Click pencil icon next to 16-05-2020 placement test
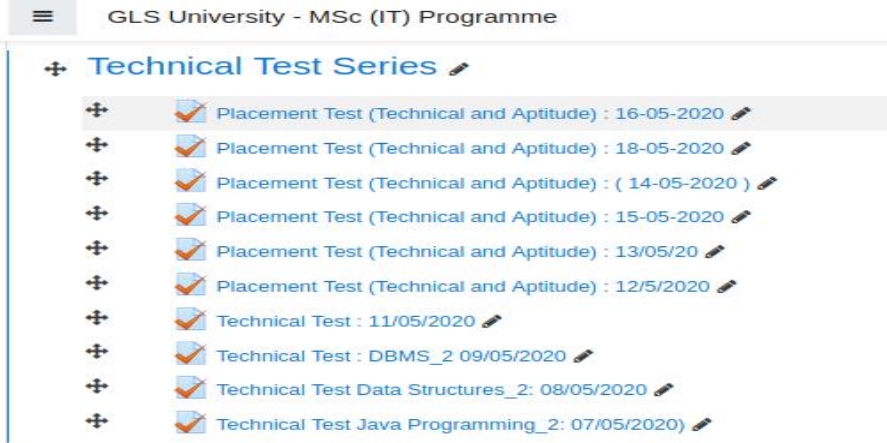The image size is (887, 443). [740, 113]
